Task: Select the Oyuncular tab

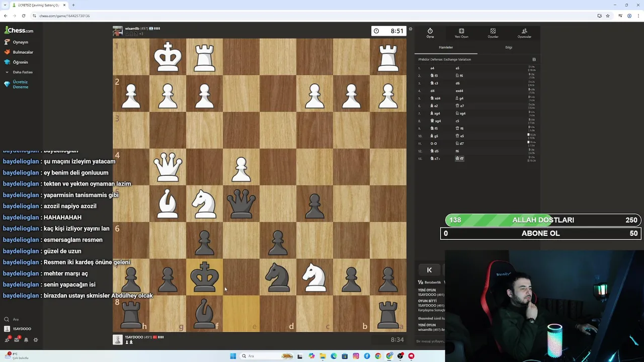Action: pos(524,33)
